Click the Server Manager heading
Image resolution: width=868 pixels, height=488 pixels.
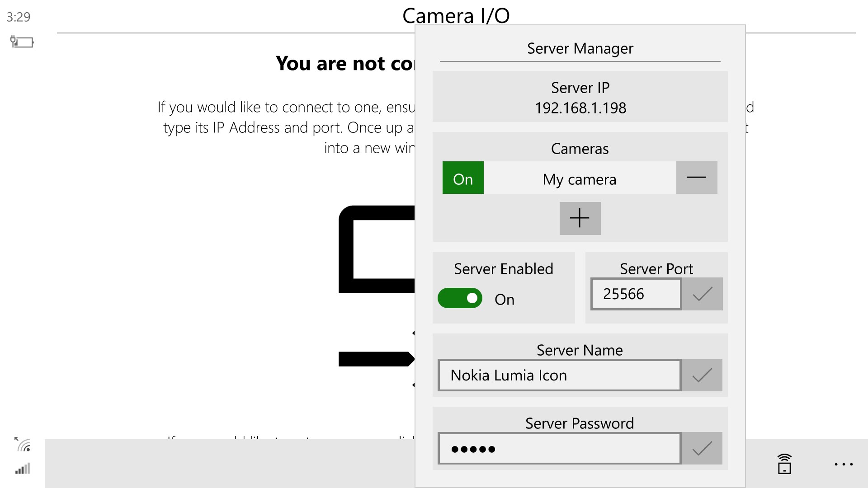(x=580, y=48)
